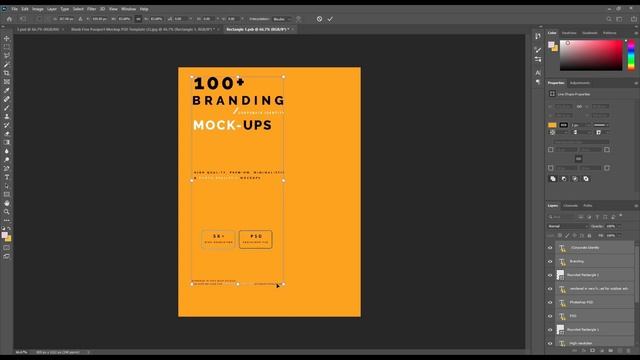
Task: Open the Color panel flyout menu
Action: pyautogui.click(x=636, y=33)
